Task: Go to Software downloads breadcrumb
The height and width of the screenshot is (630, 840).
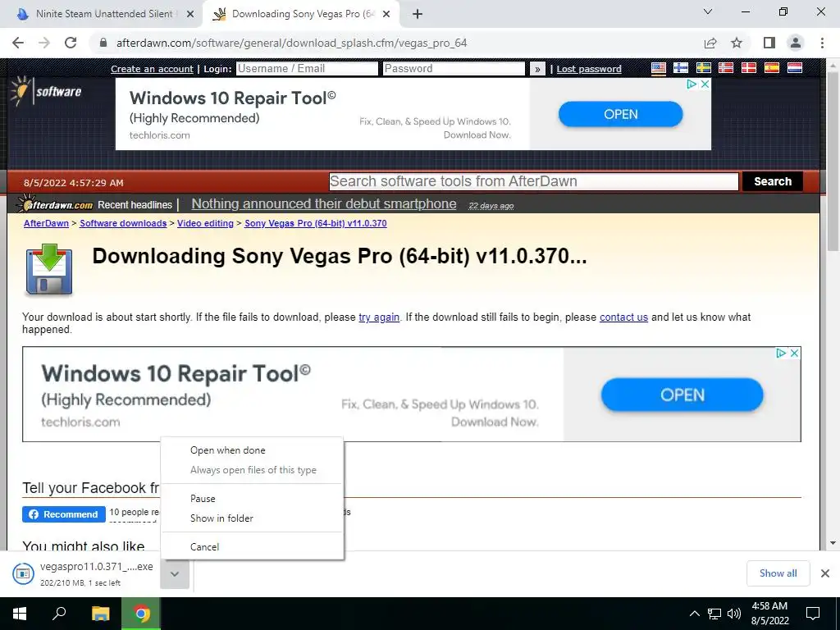Action: click(x=123, y=223)
